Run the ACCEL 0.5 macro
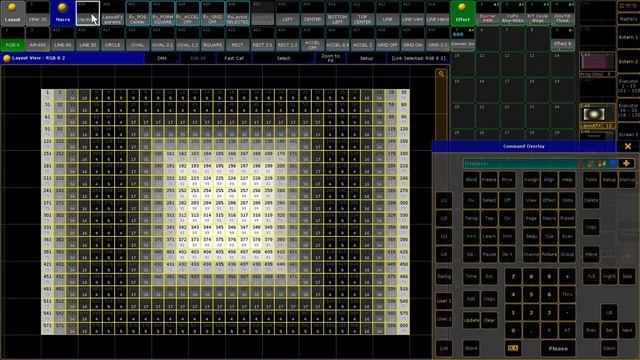Viewport: 640px width, 360px height. coord(338,39)
